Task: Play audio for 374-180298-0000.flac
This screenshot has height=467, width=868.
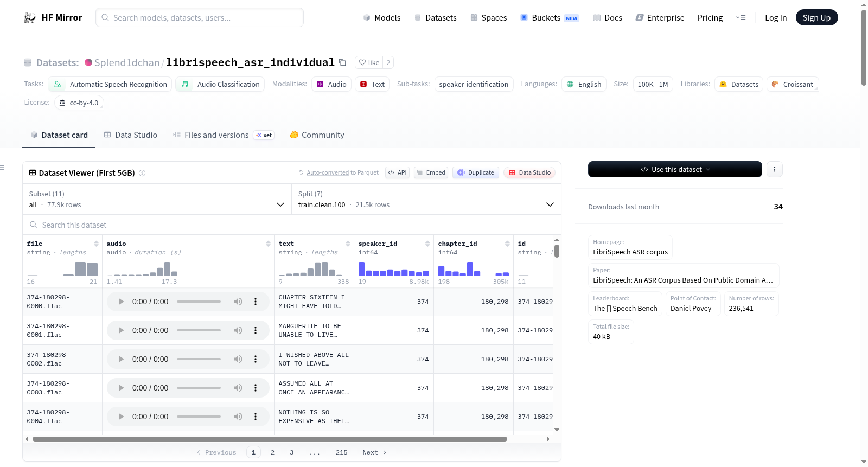Action: [122, 302]
